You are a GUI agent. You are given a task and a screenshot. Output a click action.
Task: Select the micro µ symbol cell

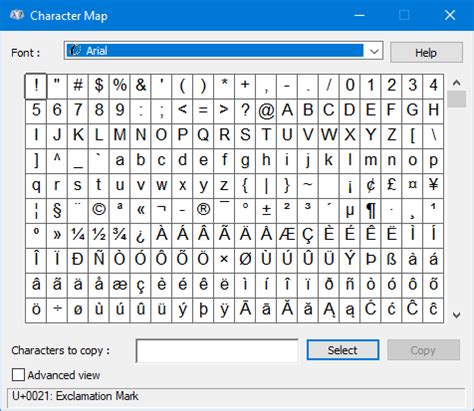point(350,210)
